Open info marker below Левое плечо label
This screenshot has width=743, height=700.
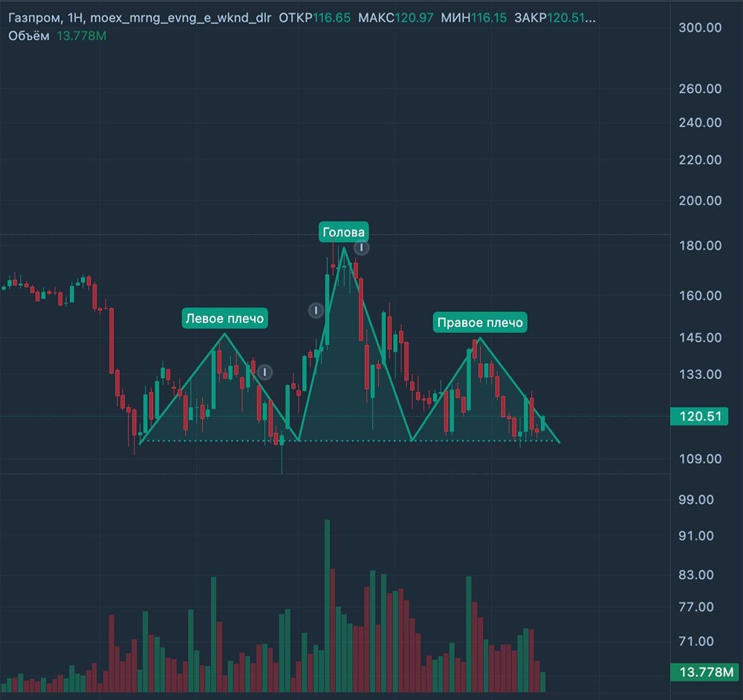(265, 372)
